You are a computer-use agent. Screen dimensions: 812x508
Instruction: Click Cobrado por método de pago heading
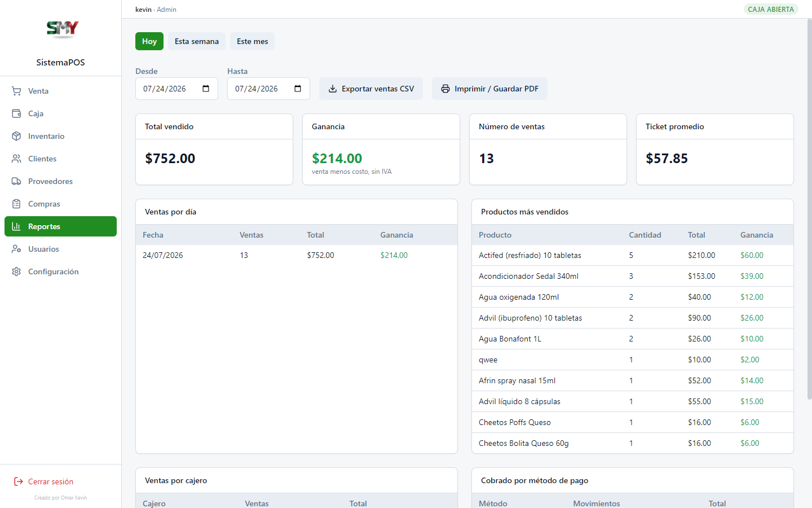pyautogui.click(x=535, y=480)
